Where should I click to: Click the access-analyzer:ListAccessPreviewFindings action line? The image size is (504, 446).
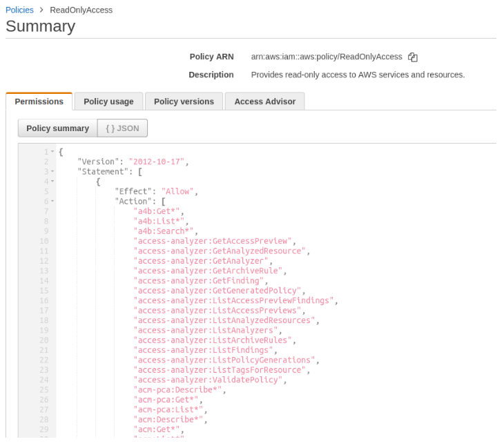234,300
